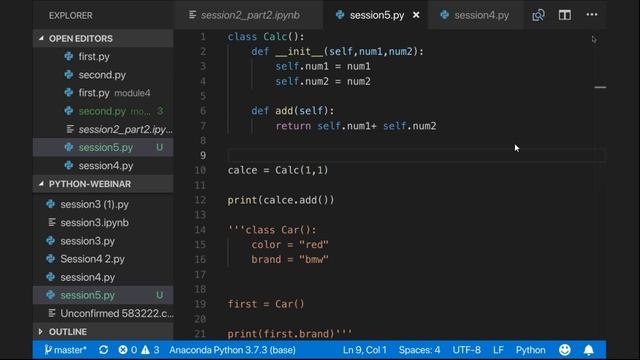Open the Unconfirmed 583222 file

[x=103, y=313]
